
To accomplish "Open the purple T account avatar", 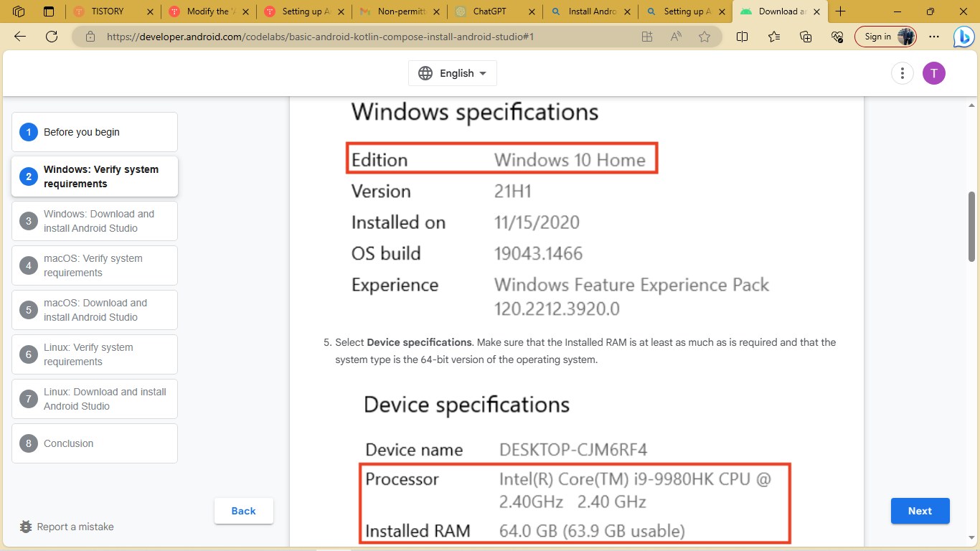I will tap(934, 73).
